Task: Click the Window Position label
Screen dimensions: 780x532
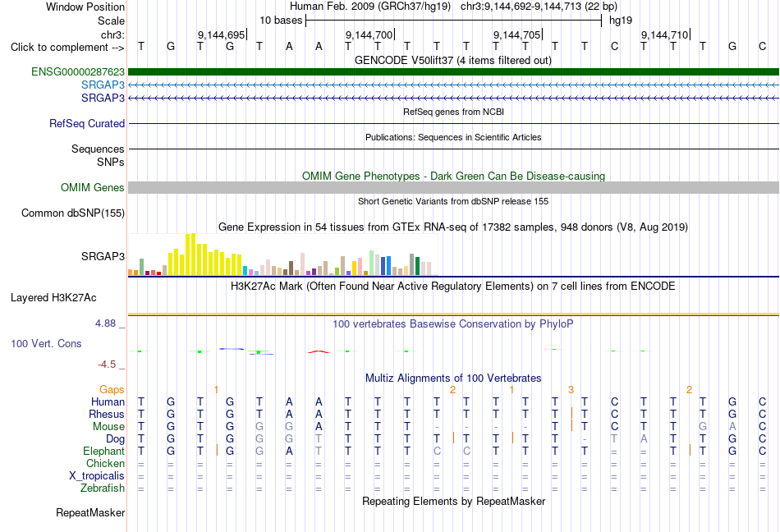Action: point(85,7)
